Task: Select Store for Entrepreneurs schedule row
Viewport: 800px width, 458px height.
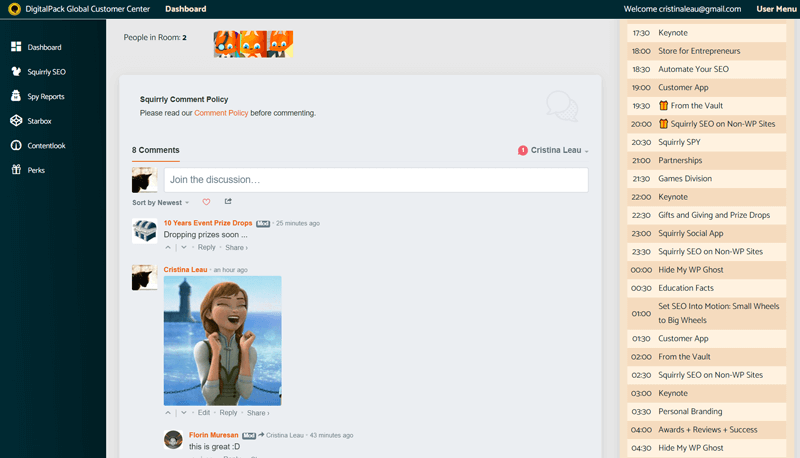Action: click(706, 51)
